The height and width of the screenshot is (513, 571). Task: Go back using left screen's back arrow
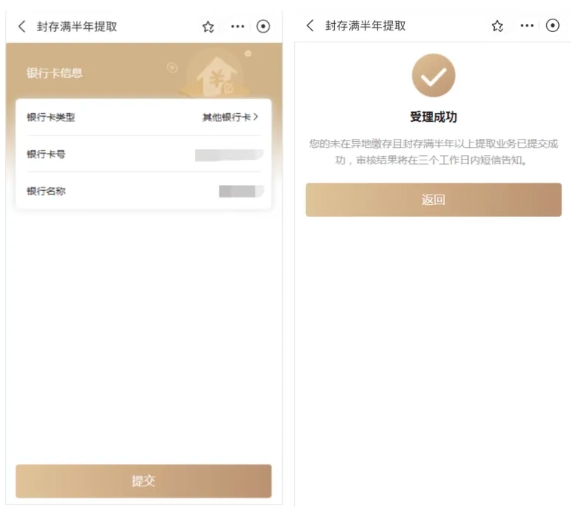22,27
